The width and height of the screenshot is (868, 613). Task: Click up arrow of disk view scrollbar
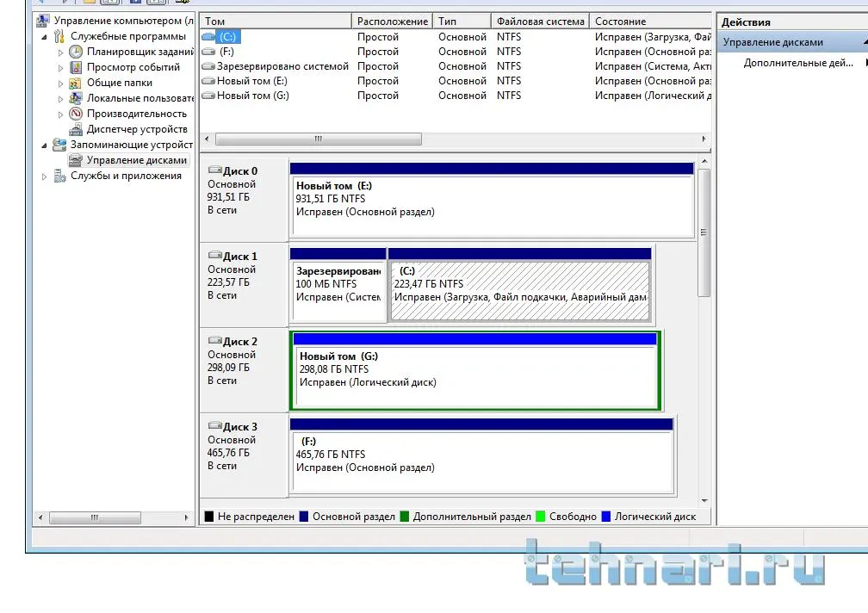click(704, 161)
